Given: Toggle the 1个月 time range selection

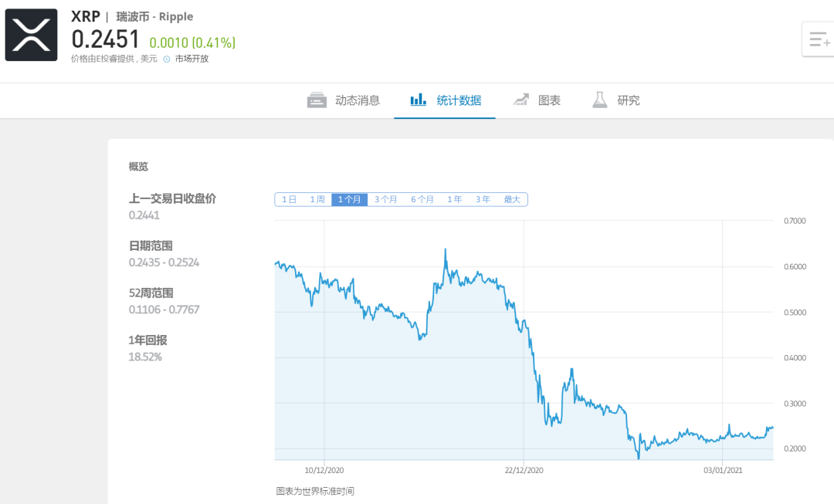Looking at the screenshot, I should [x=348, y=198].
